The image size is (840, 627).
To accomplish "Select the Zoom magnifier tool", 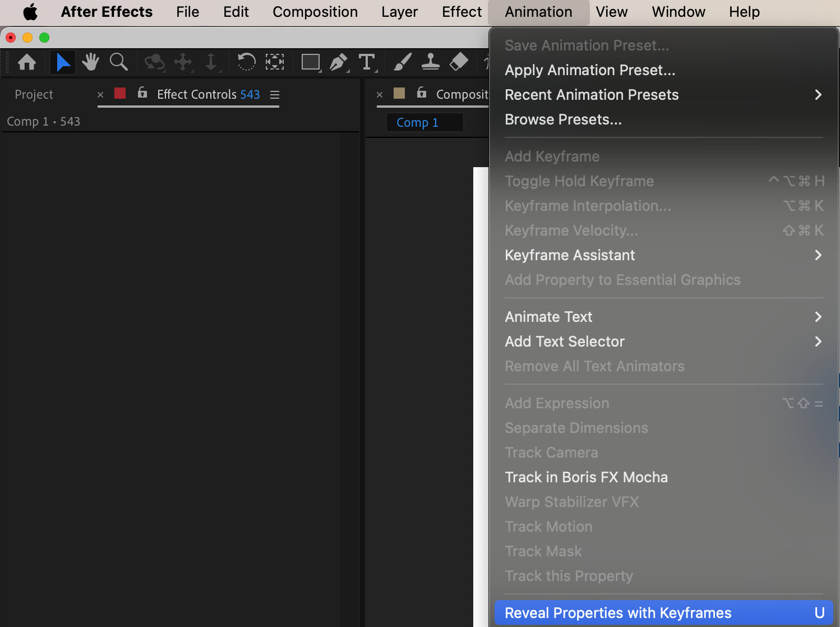I will pos(118,62).
